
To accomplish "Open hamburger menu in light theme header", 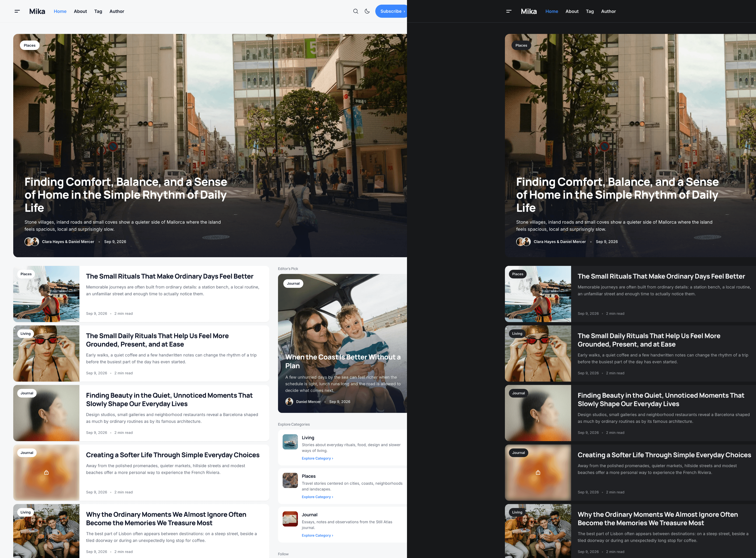I will 17,11.
